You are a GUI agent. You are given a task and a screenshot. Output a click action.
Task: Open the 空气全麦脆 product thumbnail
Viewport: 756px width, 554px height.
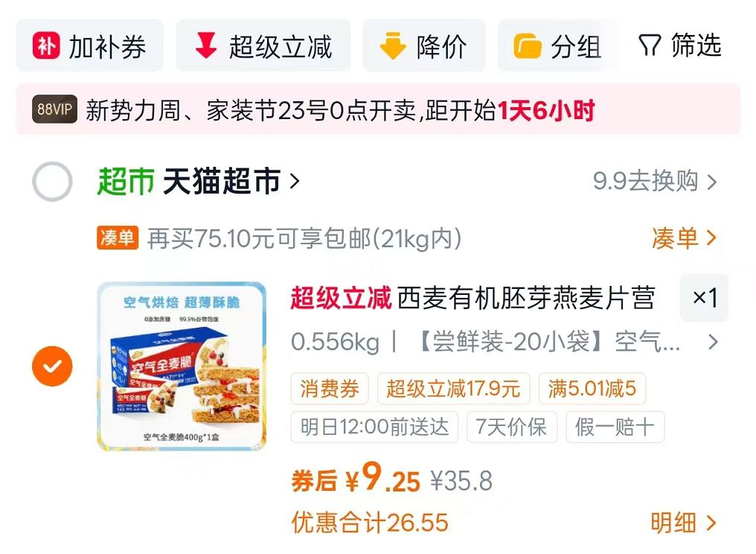coord(182,366)
